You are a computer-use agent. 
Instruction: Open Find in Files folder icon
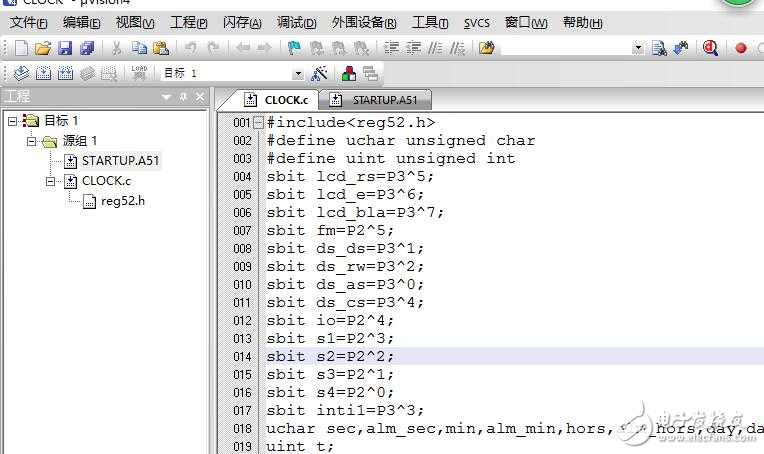(486, 48)
